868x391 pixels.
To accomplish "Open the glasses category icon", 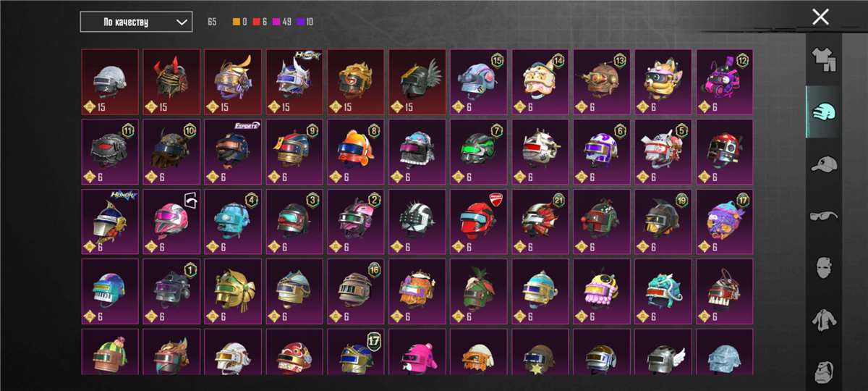I will (823, 215).
